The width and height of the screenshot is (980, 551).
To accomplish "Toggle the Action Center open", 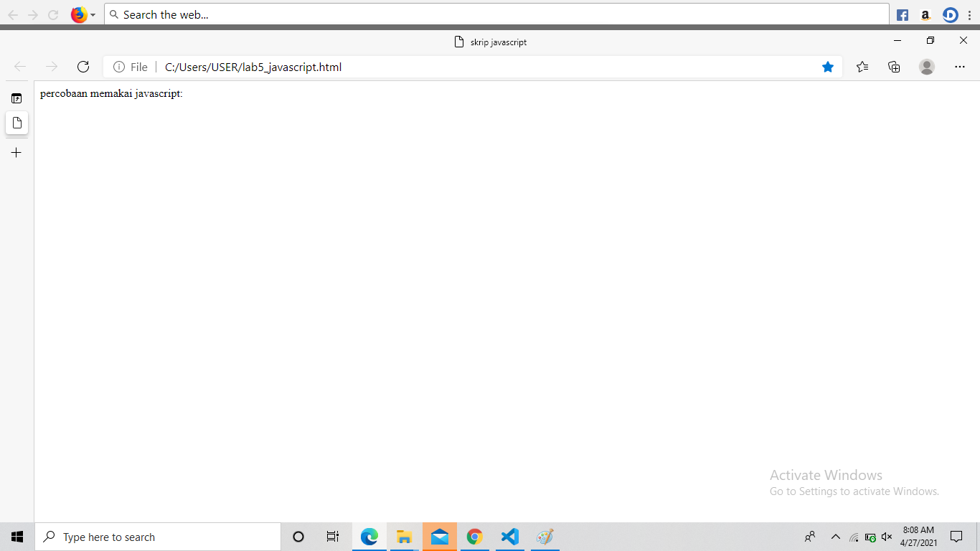I will [957, 537].
